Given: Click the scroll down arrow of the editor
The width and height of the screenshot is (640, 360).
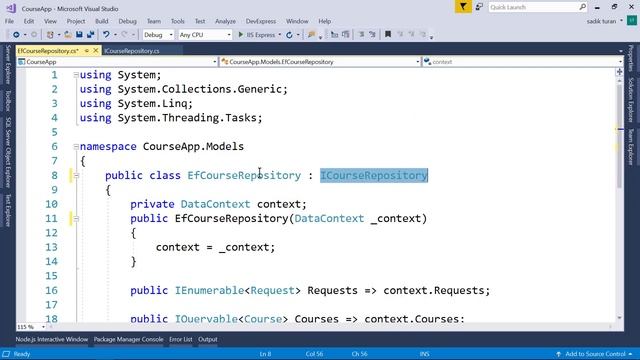Looking at the screenshot, I should [620, 318].
